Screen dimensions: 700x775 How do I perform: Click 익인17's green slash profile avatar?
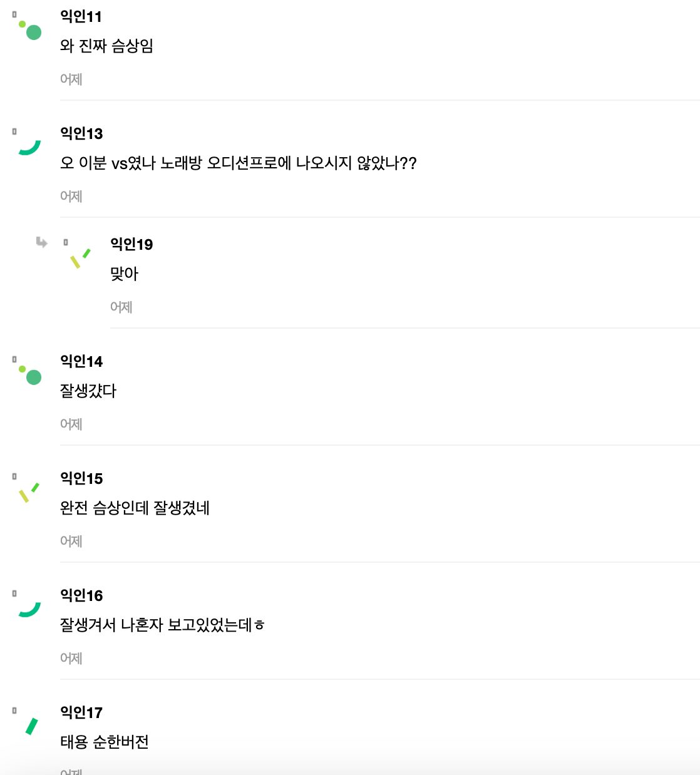tap(31, 726)
